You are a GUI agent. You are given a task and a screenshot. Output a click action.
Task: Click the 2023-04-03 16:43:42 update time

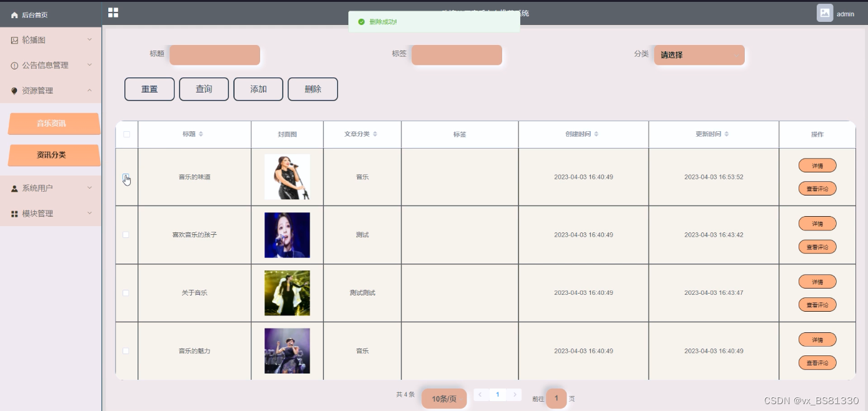(x=714, y=235)
